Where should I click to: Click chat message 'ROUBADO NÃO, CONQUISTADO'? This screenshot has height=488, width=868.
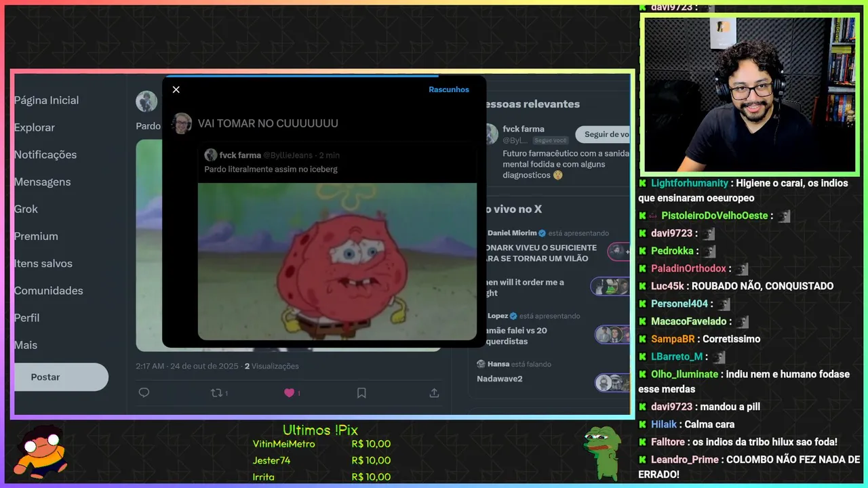(x=763, y=286)
